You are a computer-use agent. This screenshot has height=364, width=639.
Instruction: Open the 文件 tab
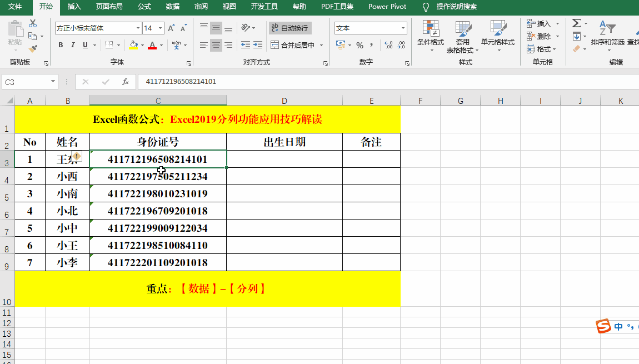point(15,7)
